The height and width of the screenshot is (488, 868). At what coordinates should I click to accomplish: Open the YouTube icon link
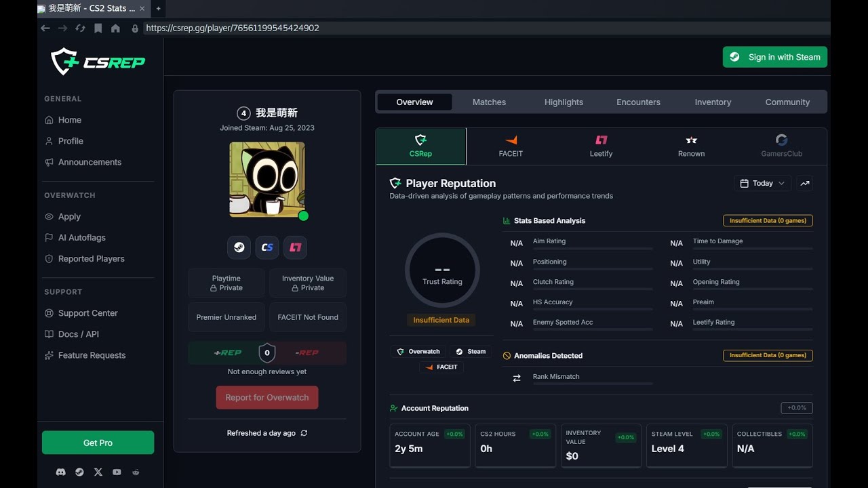[117, 472]
